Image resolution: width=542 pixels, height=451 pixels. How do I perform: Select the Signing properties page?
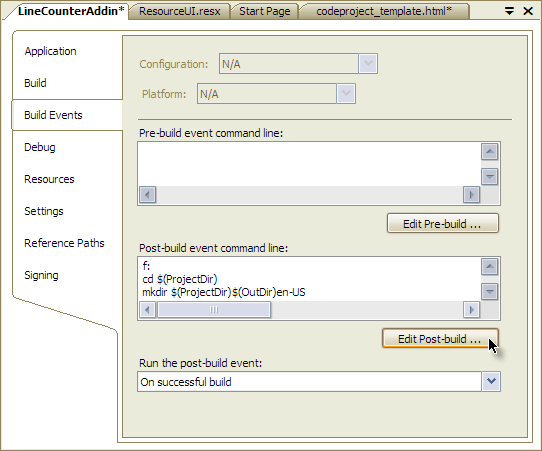(41, 275)
